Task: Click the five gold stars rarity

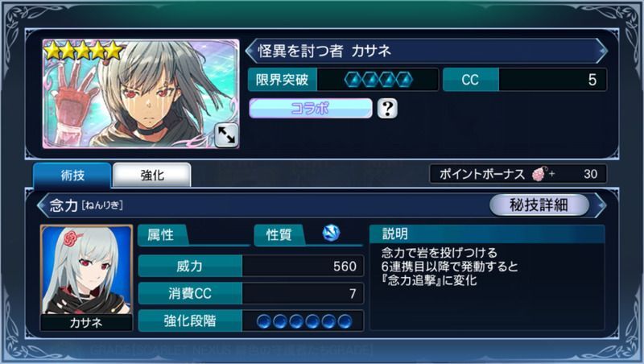Action: 84,52
